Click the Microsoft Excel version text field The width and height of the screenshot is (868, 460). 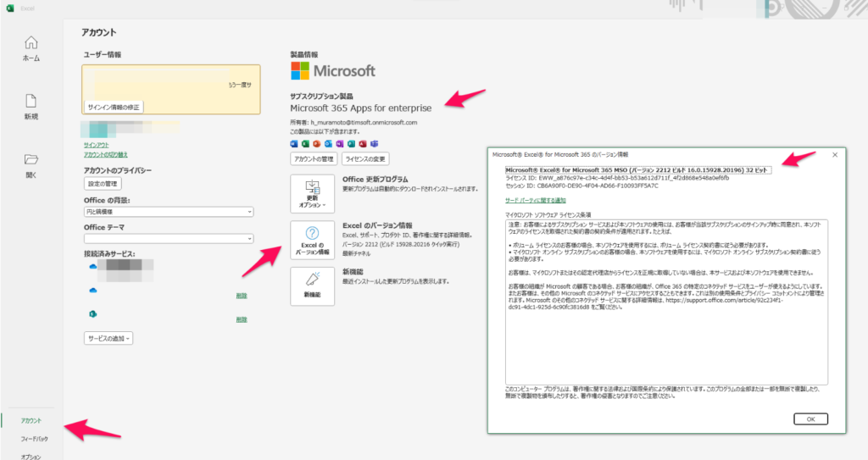(x=637, y=170)
